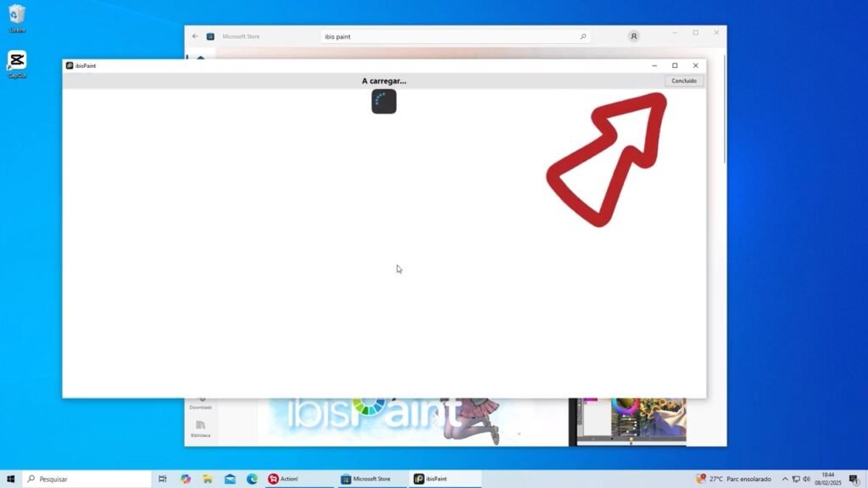The width and height of the screenshot is (868, 488).
Task: Minimize the ibisPaint window
Action: (x=654, y=65)
